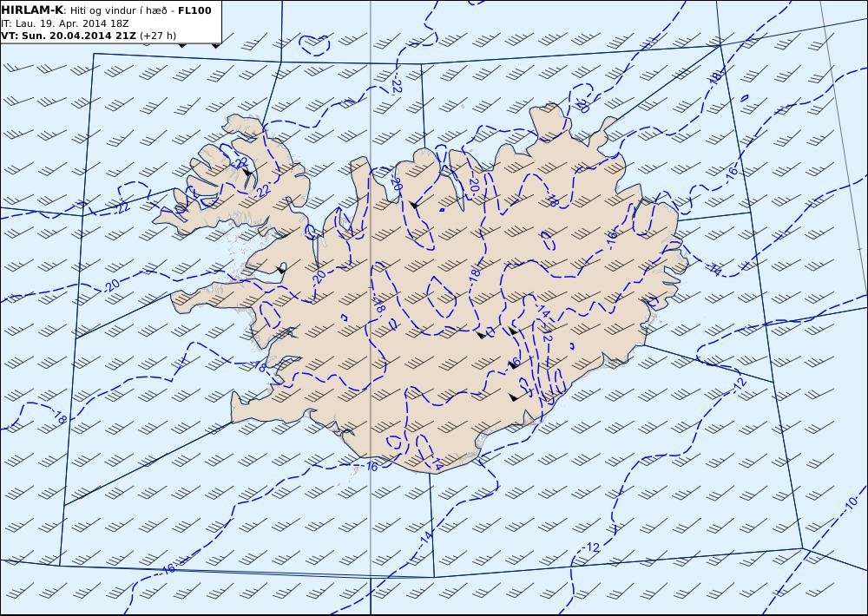Click the '22' label in the sea north of Iceland
The height and width of the screenshot is (616, 868).
397,85
